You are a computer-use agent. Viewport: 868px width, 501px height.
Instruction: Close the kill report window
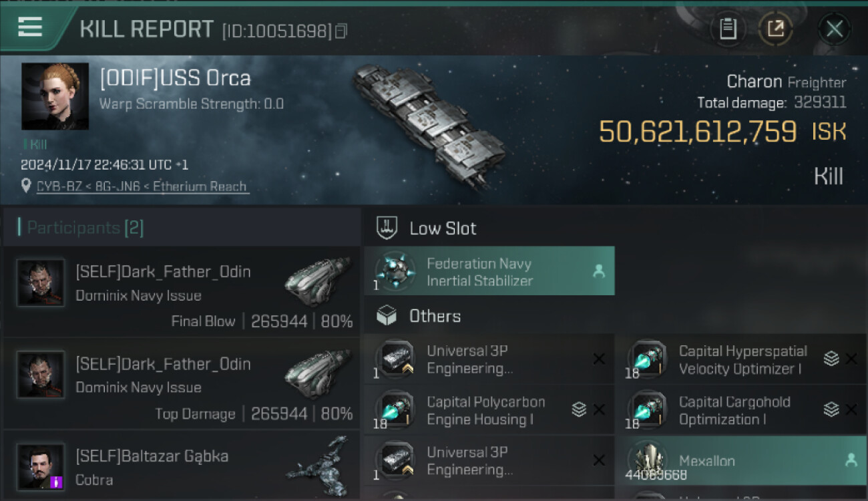(834, 29)
